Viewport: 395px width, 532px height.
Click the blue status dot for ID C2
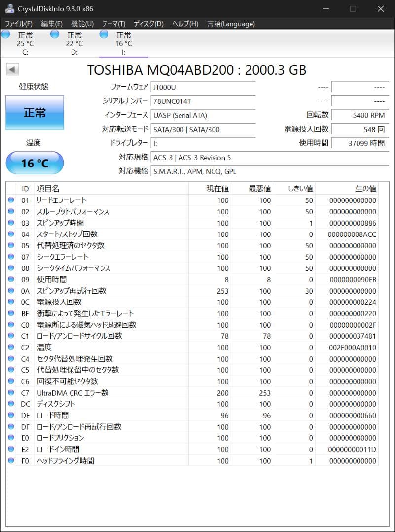coord(11,347)
